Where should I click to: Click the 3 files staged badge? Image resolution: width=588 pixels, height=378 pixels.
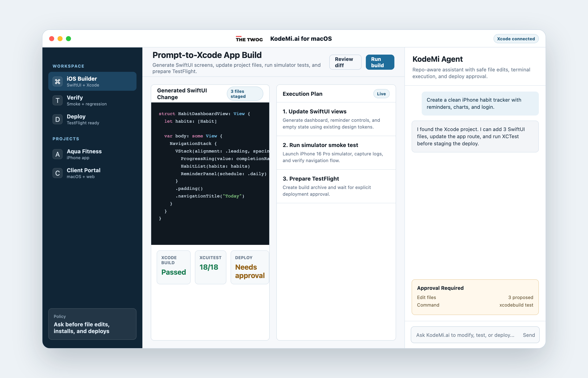245,94
